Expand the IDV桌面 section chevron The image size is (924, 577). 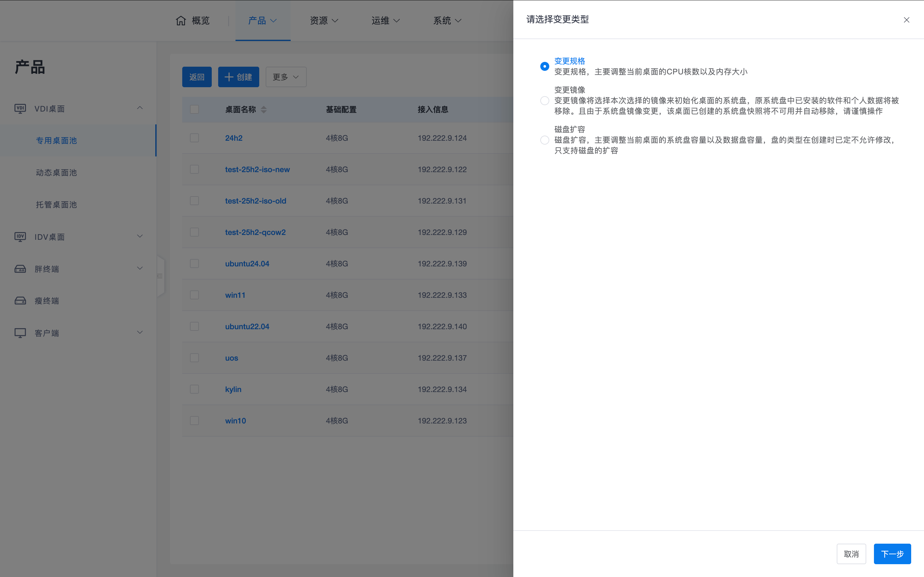point(140,236)
